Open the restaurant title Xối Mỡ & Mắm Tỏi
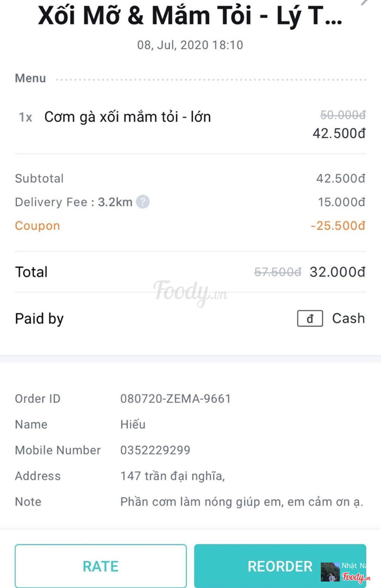The height and width of the screenshot is (588, 381). (190, 17)
